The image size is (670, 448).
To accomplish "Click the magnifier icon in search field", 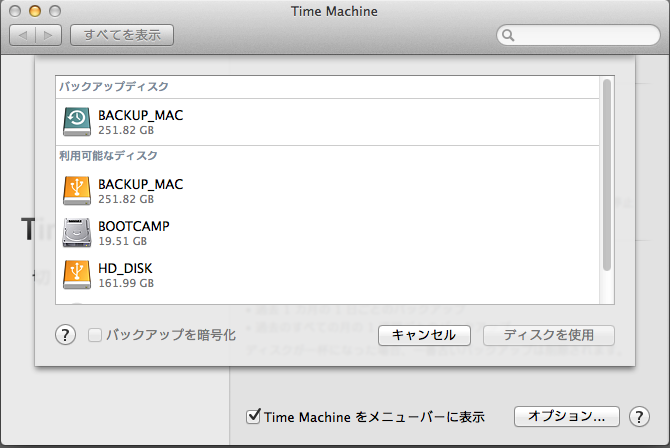I will [x=508, y=35].
